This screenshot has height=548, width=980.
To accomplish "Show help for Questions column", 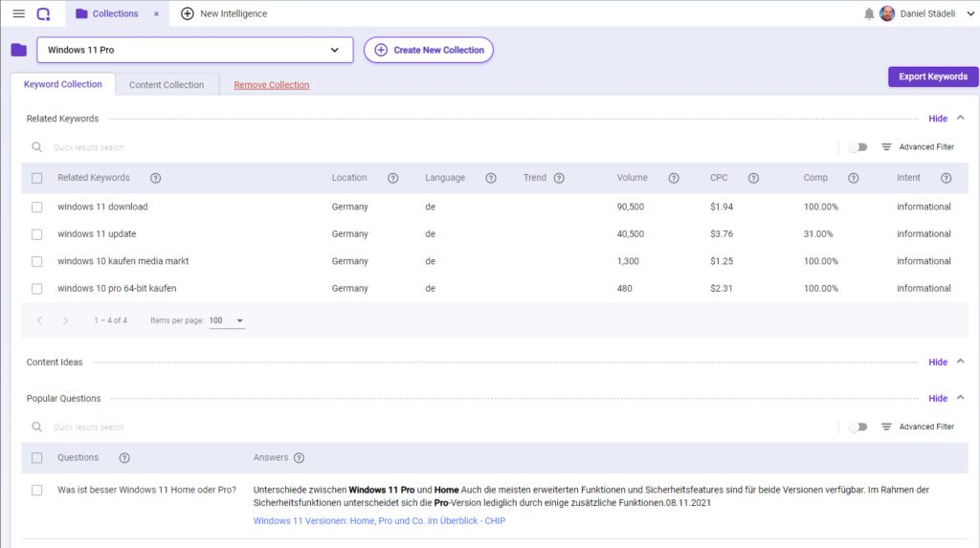I will click(x=124, y=458).
